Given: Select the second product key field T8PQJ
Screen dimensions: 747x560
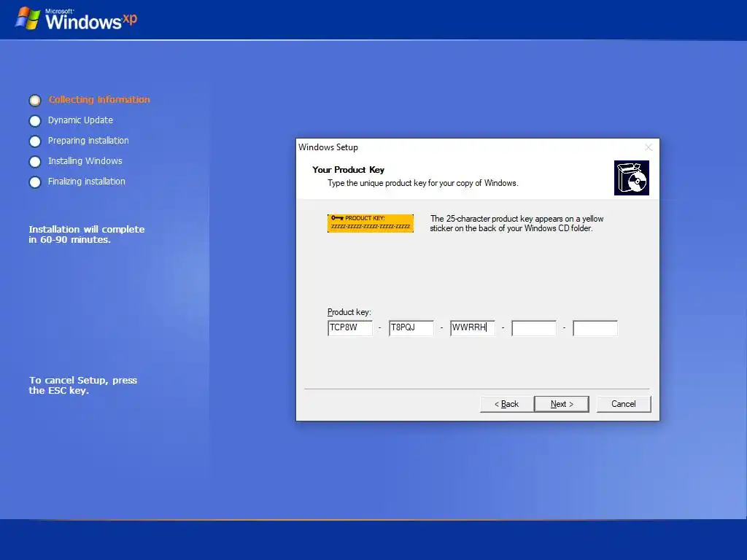Looking at the screenshot, I should pyautogui.click(x=411, y=328).
